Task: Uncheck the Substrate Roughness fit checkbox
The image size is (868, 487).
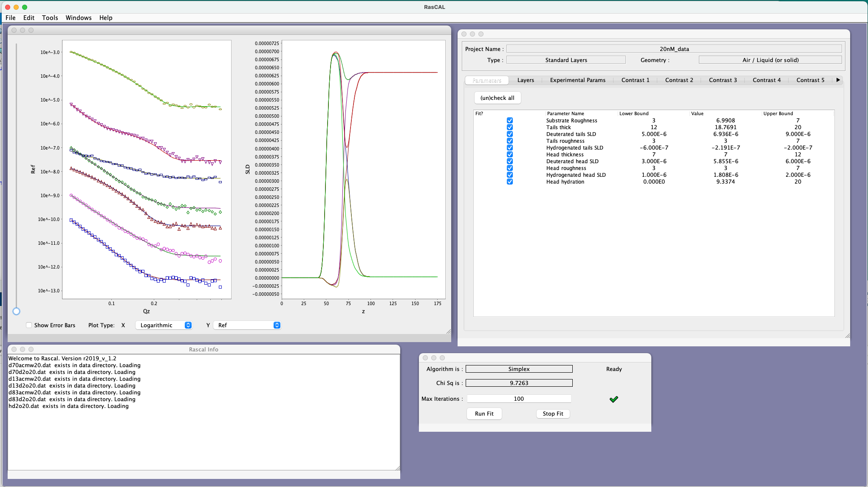Action: point(509,121)
